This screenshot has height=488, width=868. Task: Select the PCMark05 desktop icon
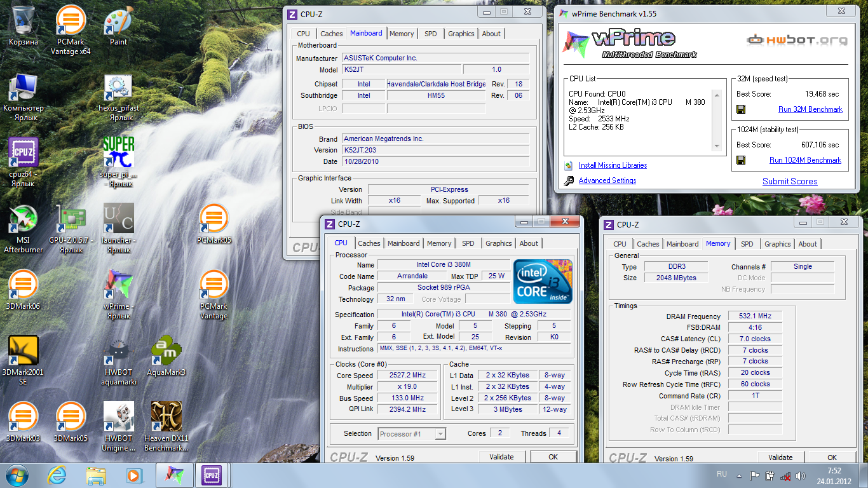point(214,224)
